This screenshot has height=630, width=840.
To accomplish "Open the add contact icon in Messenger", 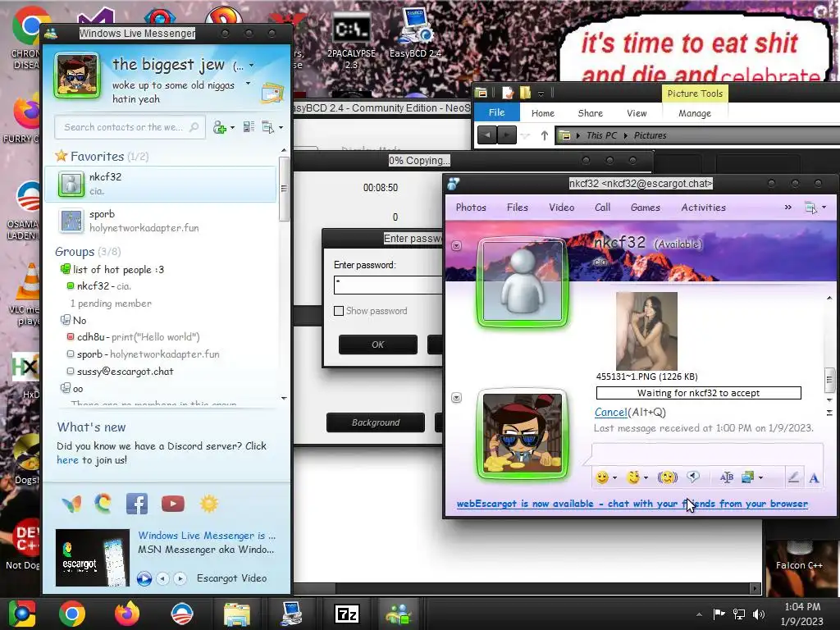I will (219, 127).
